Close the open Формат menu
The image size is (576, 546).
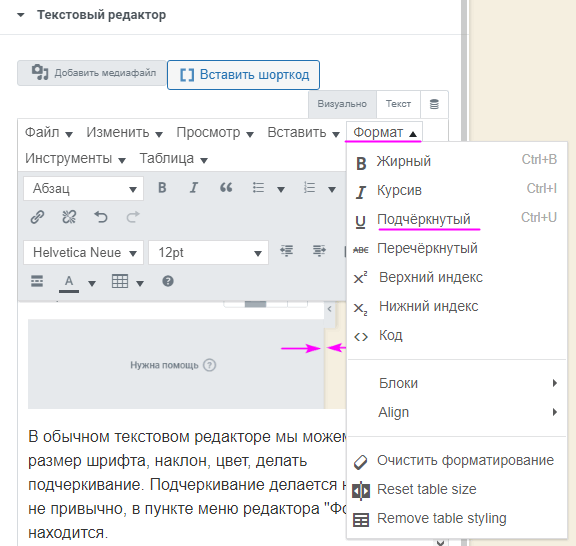click(385, 132)
